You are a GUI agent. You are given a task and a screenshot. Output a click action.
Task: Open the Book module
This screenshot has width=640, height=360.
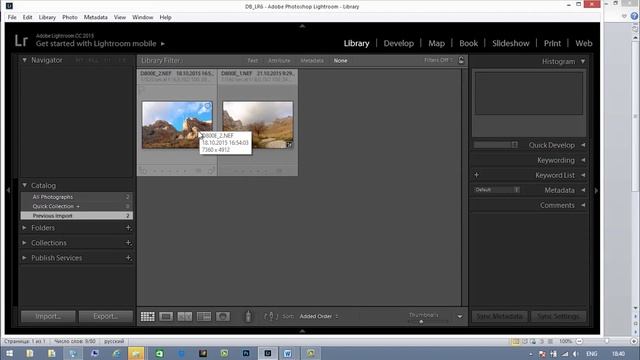pyautogui.click(x=468, y=43)
